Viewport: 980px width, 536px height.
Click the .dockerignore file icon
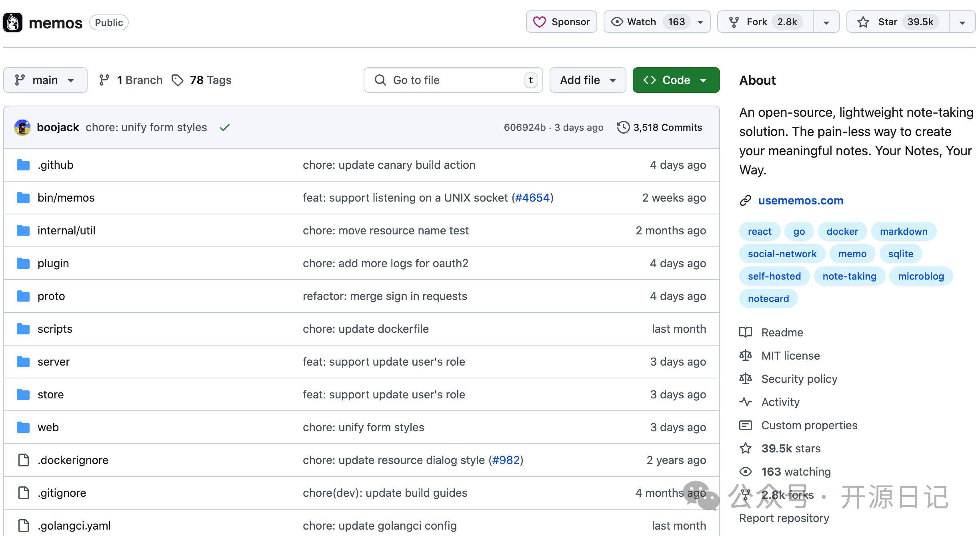pos(23,460)
